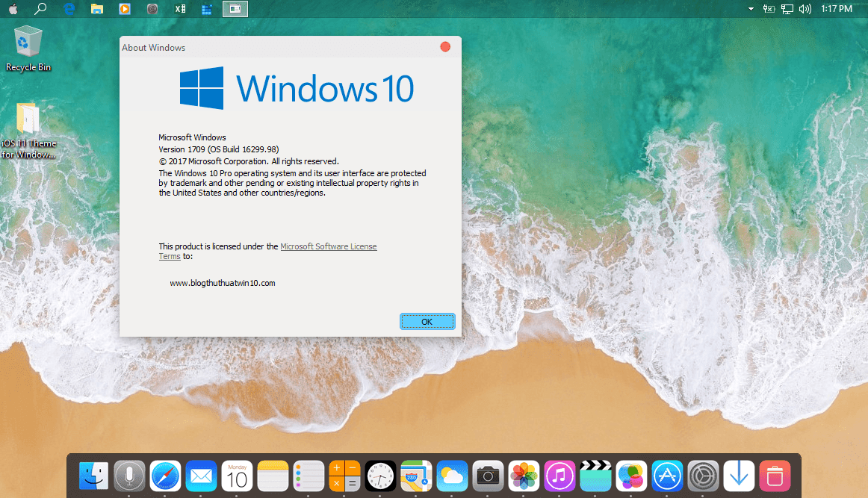Close the About Windows dialog via red dot

pos(445,47)
